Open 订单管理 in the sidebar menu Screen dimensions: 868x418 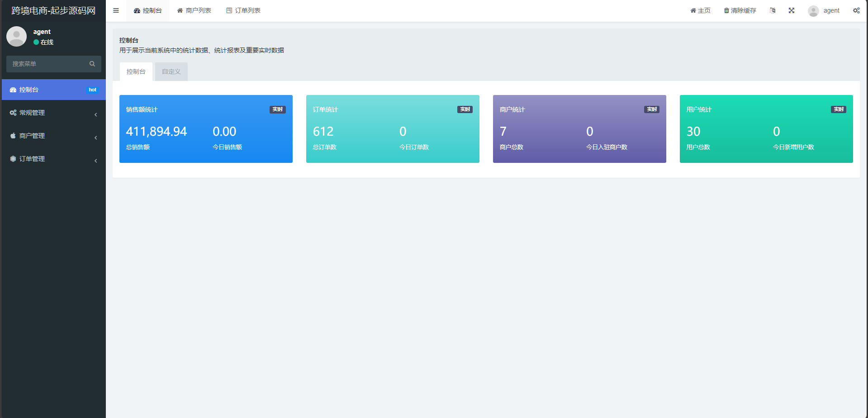[54, 159]
